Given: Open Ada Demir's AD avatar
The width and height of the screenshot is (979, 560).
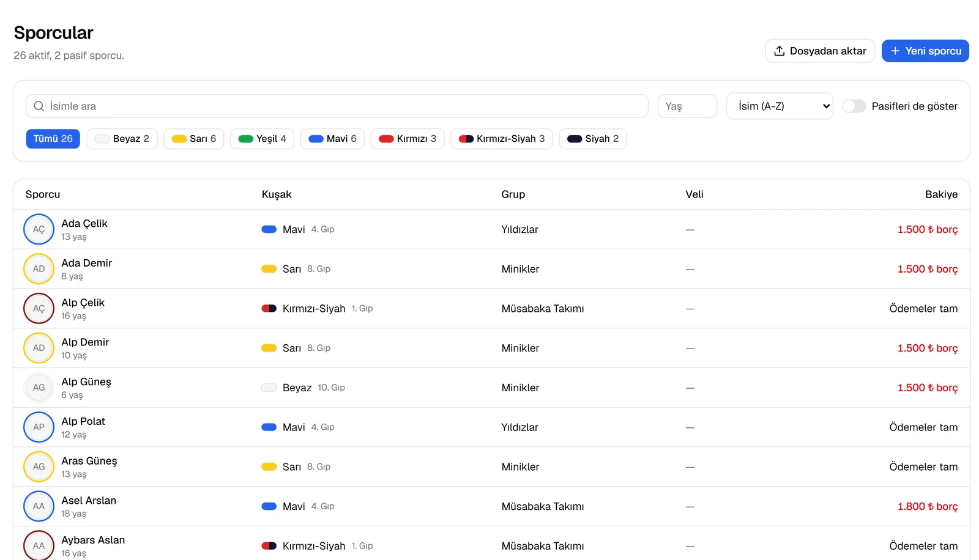Looking at the screenshot, I should coord(39,269).
